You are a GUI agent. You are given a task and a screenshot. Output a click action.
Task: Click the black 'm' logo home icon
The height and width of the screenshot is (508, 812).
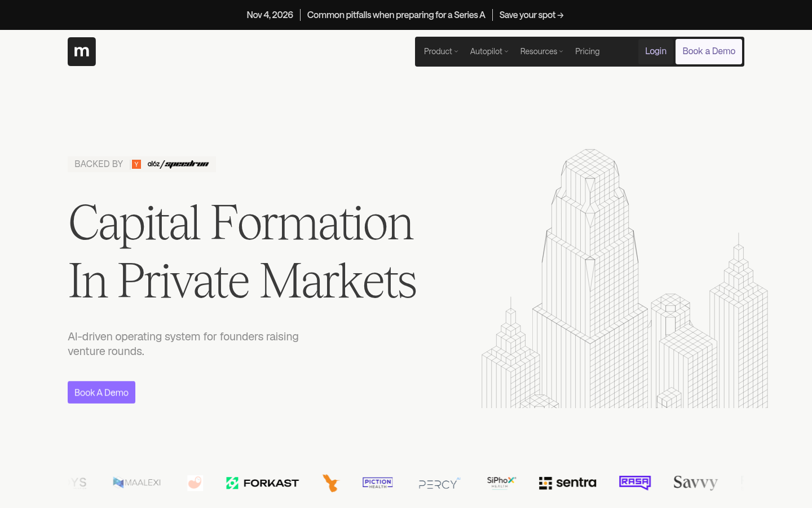coord(82,51)
